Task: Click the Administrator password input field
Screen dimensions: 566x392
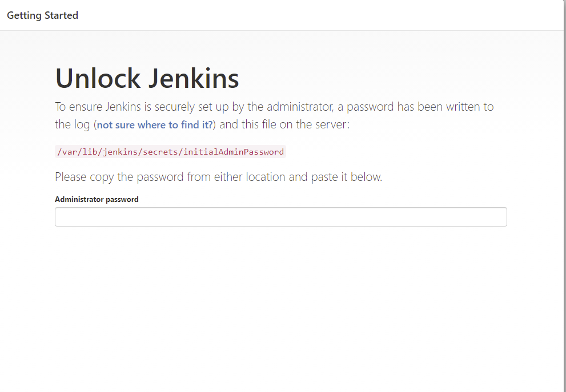Action: click(281, 217)
